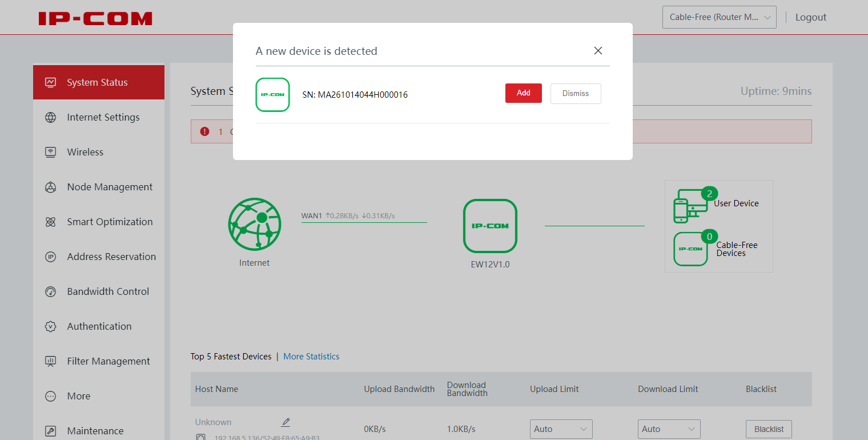868x440 pixels.
Task: Click the Maintenance wrench icon
Action: pyautogui.click(x=50, y=431)
